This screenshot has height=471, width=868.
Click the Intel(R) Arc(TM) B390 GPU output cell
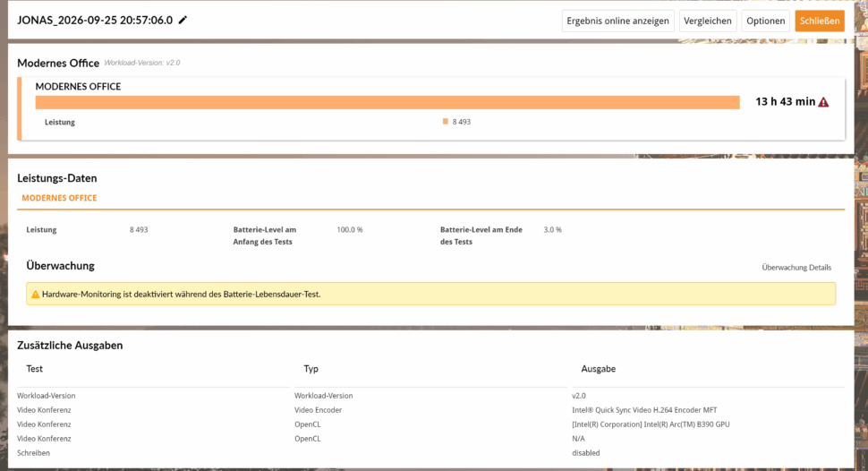pyautogui.click(x=651, y=424)
